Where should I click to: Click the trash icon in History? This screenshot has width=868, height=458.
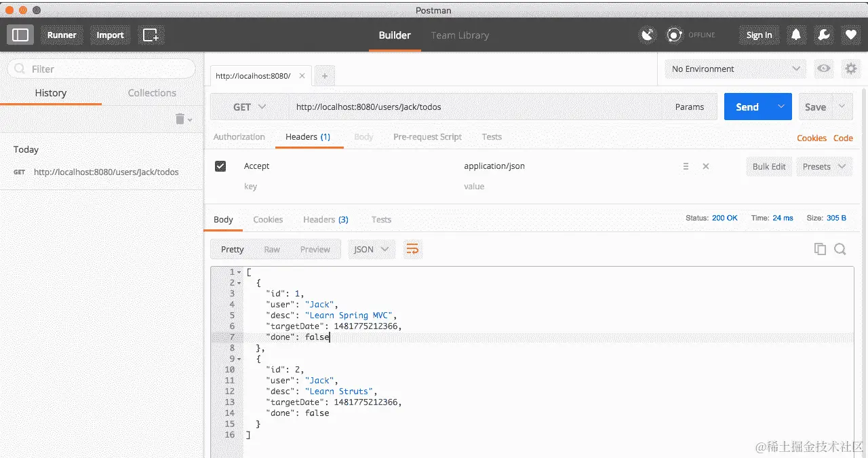point(180,119)
